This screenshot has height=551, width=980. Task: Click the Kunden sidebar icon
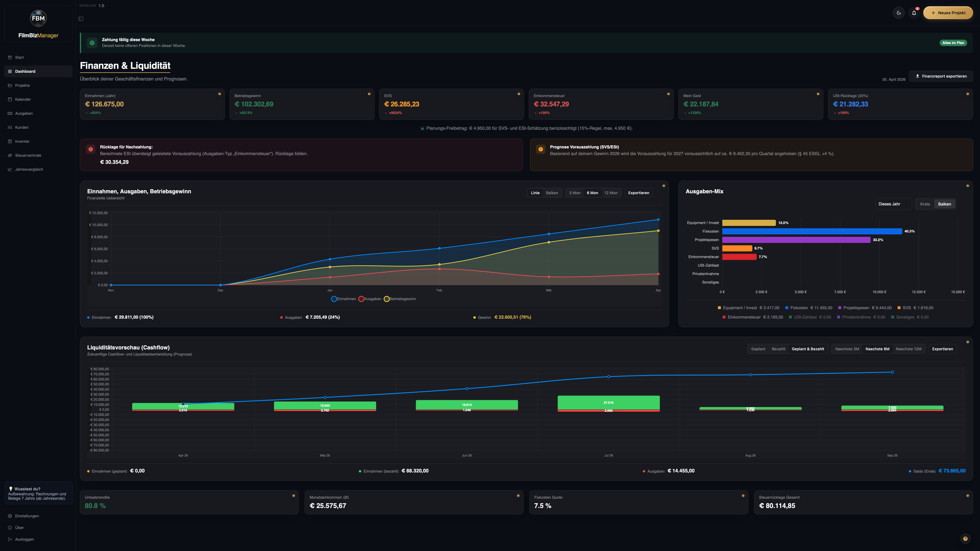(x=10, y=127)
